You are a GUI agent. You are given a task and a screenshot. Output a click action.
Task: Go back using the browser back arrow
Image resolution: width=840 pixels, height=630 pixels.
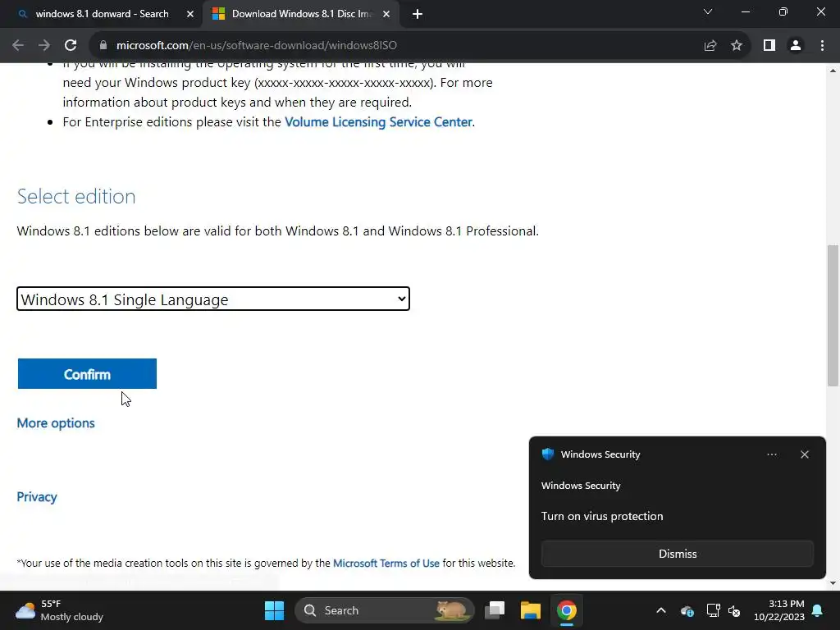click(18, 46)
